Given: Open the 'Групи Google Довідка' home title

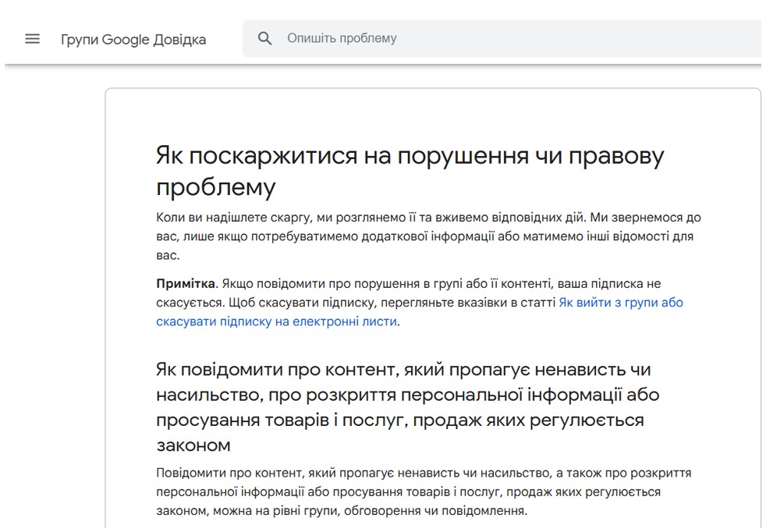Looking at the screenshot, I should (133, 39).
